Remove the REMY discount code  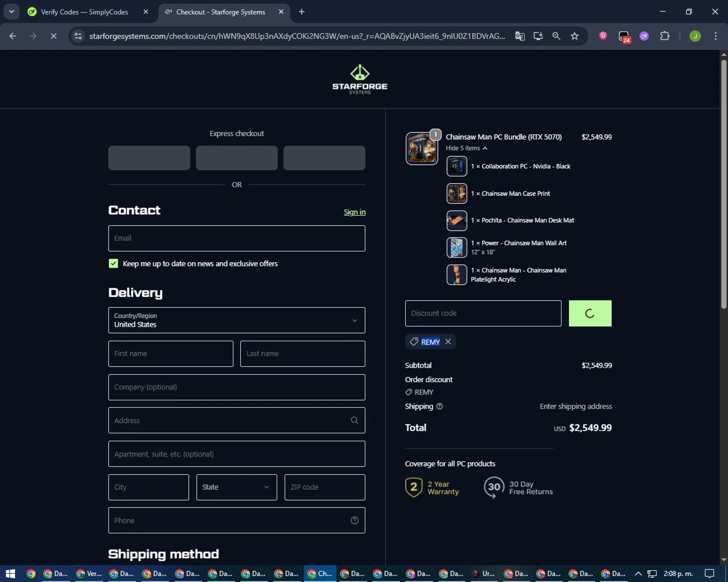point(448,341)
